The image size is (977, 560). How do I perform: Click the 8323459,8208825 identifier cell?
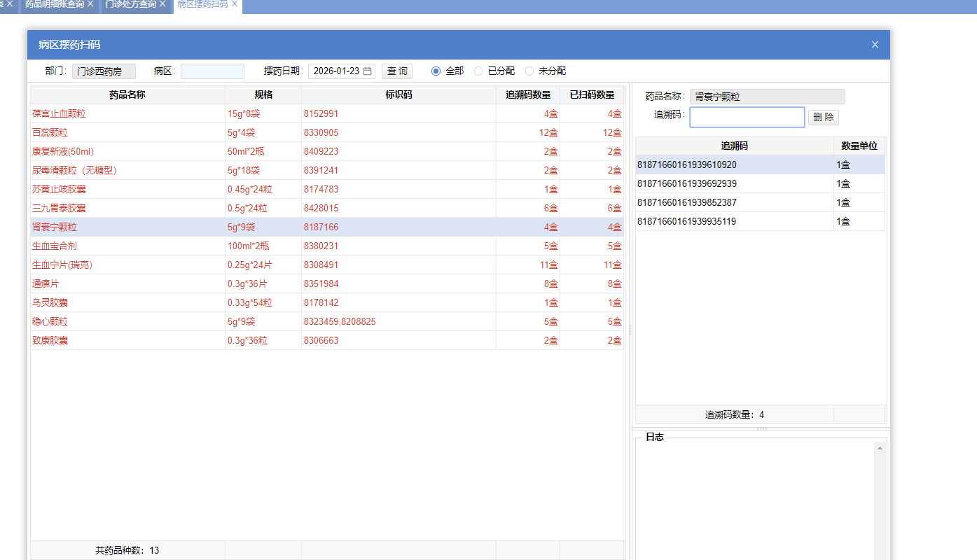tap(399, 321)
